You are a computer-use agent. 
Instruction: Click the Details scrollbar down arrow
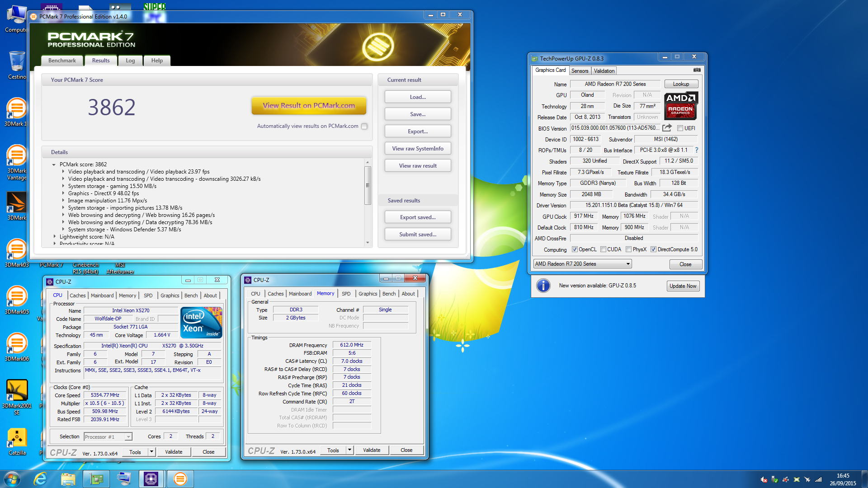coord(368,243)
